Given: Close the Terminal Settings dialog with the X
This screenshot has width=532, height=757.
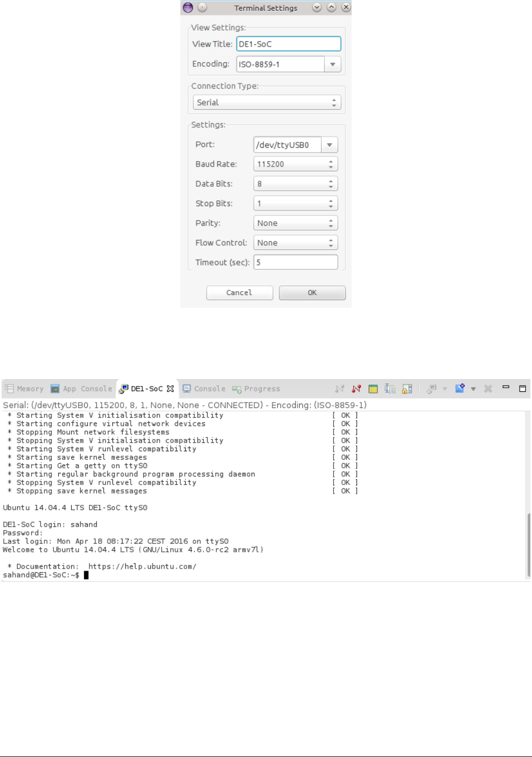Looking at the screenshot, I should tap(346, 7).
